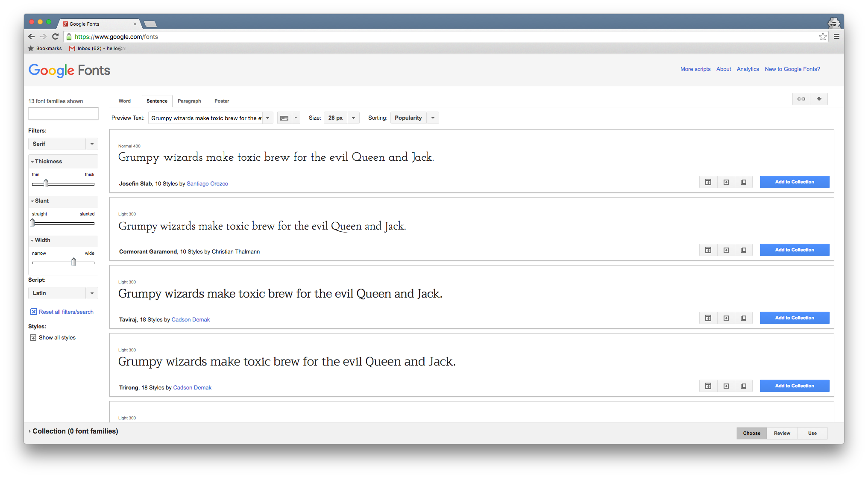
Task: Reload the Google Fonts page
Action: pos(55,37)
